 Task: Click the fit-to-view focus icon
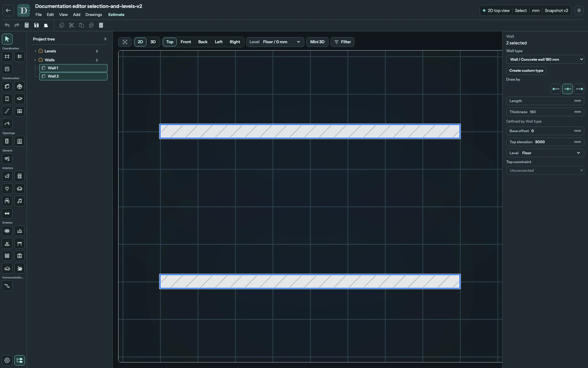pyautogui.click(x=125, y=42)
